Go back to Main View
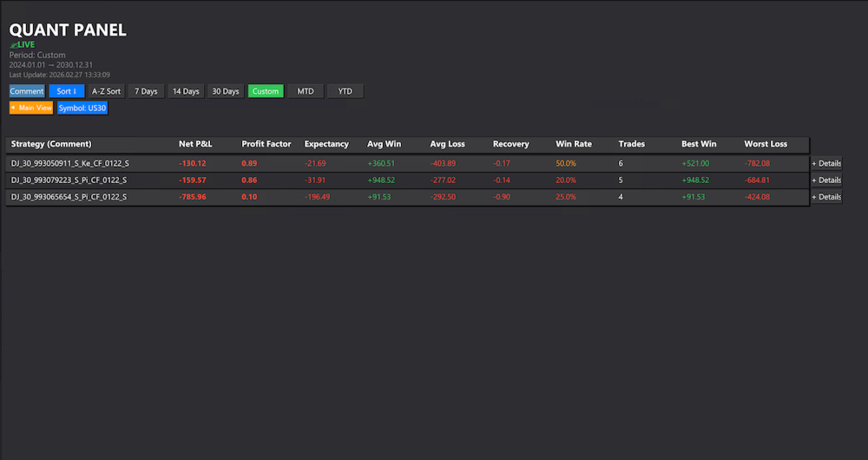 pos(31,108)
